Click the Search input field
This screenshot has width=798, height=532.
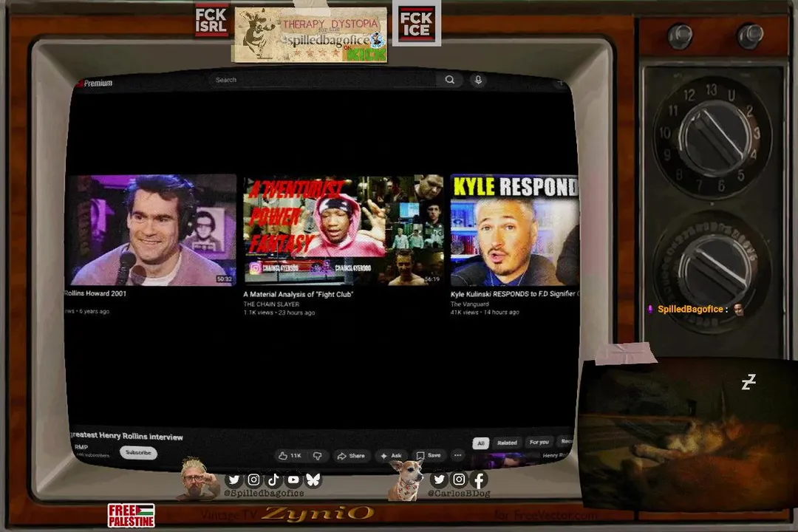(323, 80)
